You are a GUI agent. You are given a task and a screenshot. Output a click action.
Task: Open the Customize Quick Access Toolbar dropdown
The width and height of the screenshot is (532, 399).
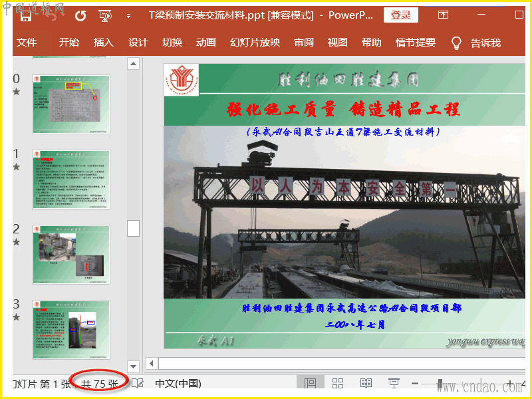pos(128,16)
